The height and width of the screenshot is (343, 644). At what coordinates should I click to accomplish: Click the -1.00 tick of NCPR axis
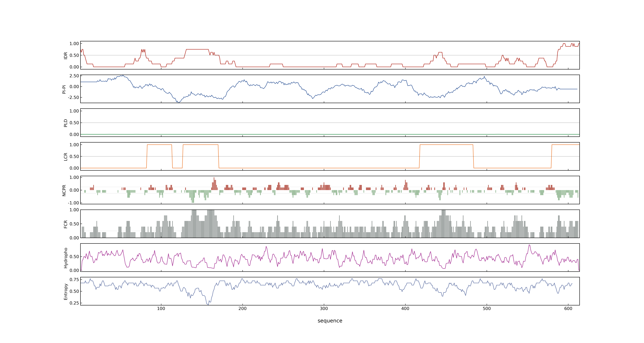click(x=73, y=203)
